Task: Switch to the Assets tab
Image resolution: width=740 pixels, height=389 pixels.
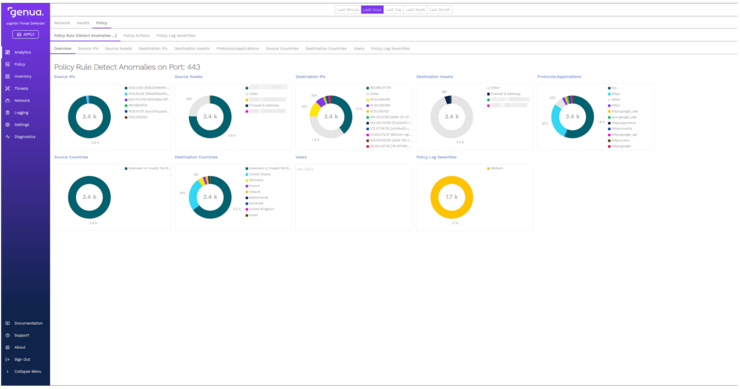Action: pos(83,23)
